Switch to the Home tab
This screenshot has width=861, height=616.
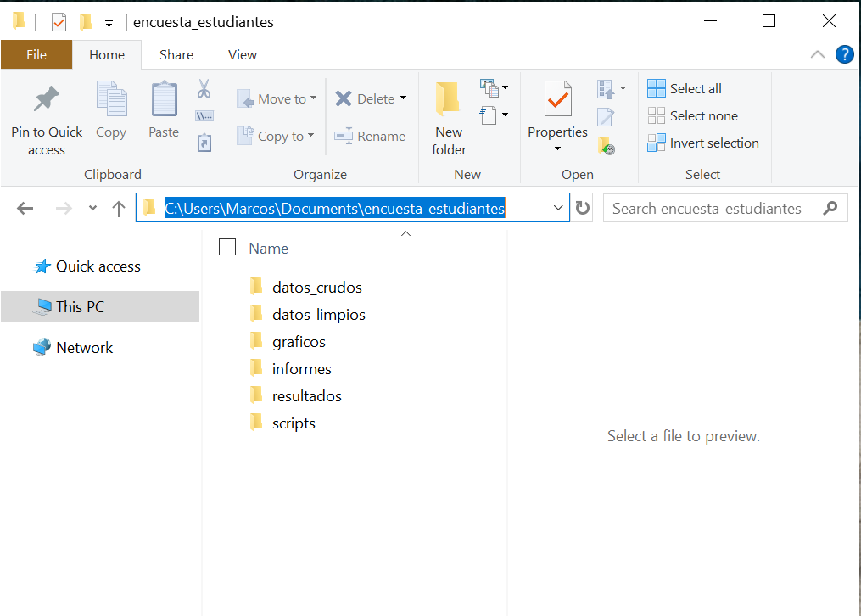tap(107, 54)
